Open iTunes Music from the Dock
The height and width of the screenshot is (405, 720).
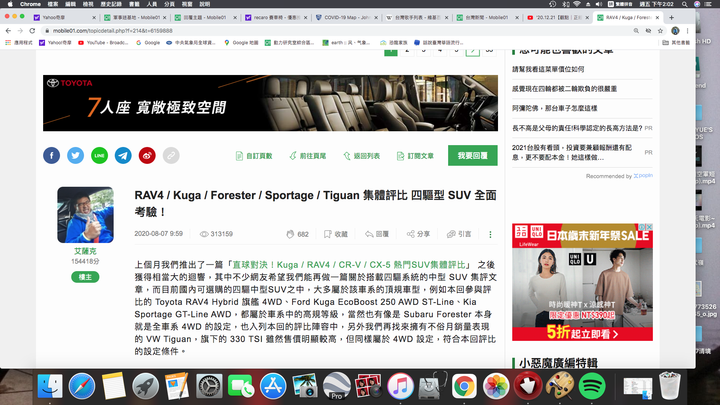coord(400,386)
